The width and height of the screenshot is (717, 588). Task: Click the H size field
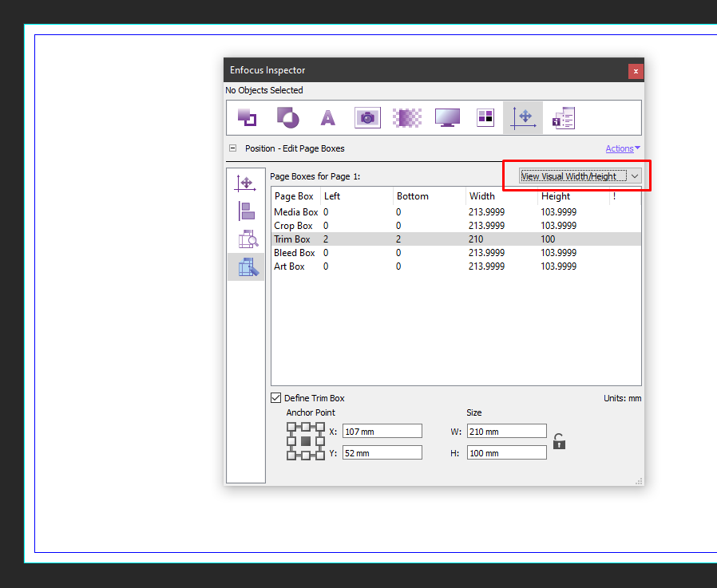507,452
